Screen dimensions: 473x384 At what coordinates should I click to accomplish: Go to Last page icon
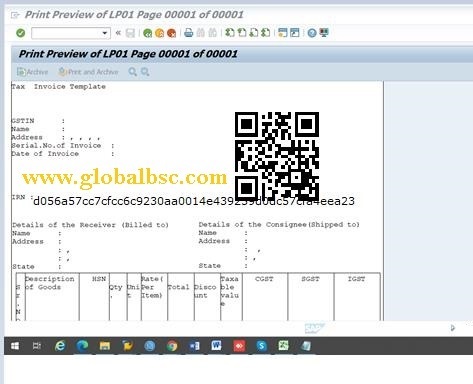266,33
